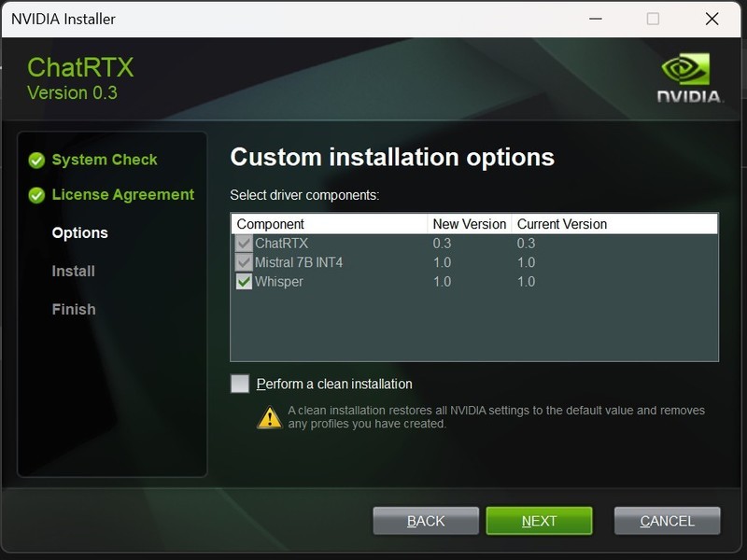
Task: Select the ChatRTX component name
Action: (x=282, y=244)
